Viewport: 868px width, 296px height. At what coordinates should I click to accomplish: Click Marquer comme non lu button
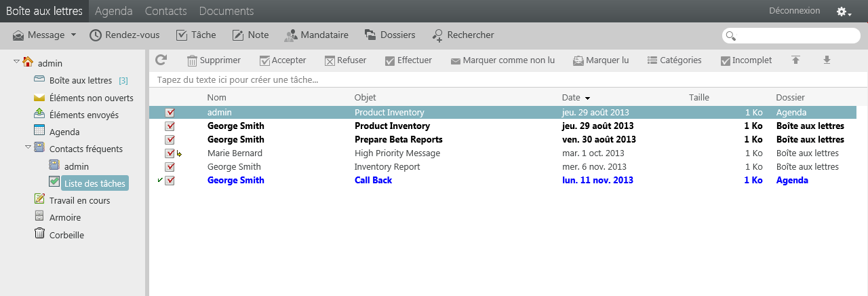(502, 60)
